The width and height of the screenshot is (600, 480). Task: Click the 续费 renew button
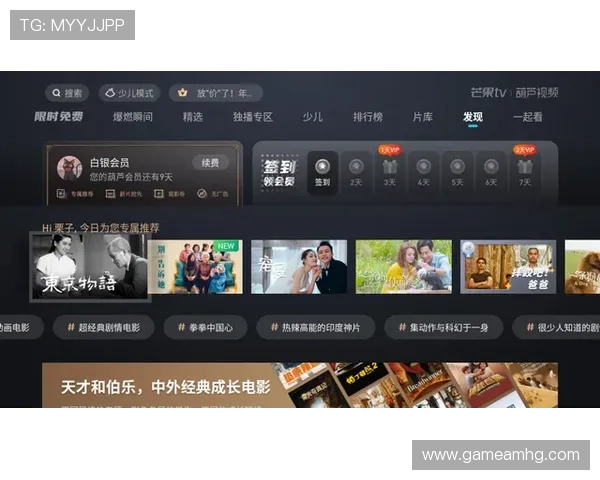click(210, 163)
